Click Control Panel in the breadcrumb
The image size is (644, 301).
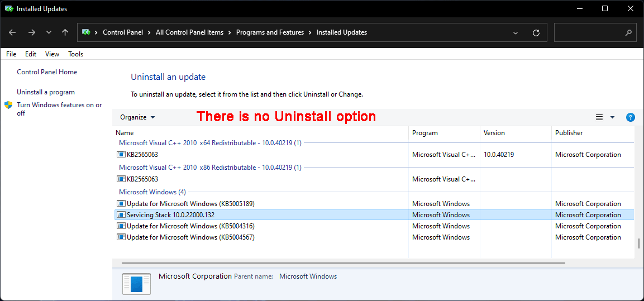coord(123,32)
